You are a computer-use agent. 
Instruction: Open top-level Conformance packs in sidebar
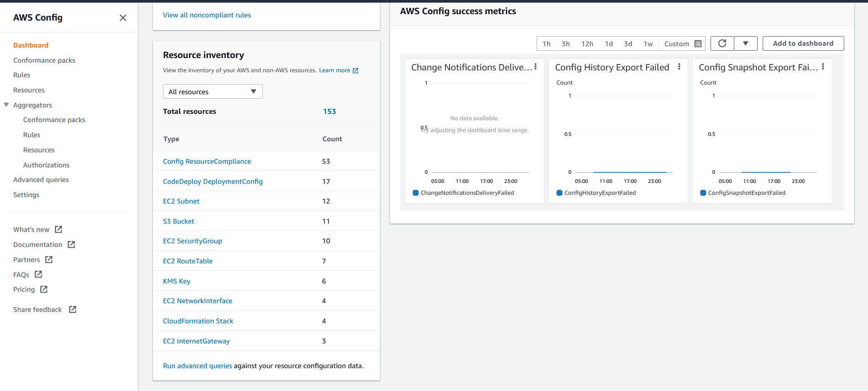click(x=44, y=60)
